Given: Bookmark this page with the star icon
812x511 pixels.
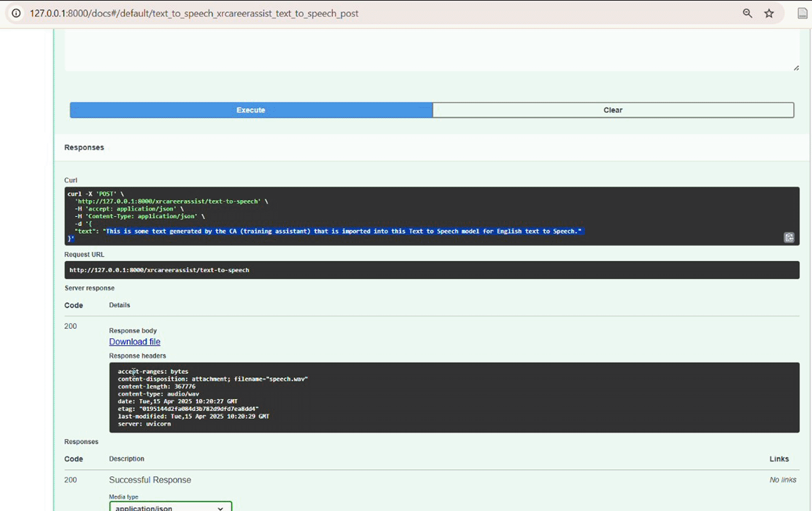Looking at the screenshot, I should (x=769, y=13).
